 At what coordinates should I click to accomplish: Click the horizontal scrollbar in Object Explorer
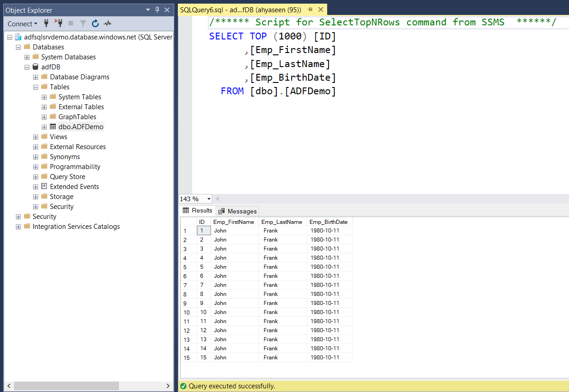[68, 386]
